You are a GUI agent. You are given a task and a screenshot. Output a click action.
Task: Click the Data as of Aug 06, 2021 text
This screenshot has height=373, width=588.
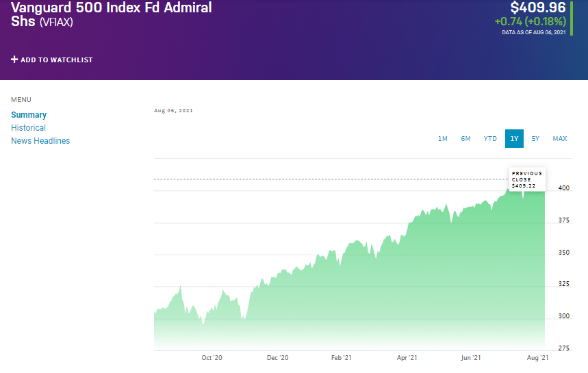(x=534, y=32)
